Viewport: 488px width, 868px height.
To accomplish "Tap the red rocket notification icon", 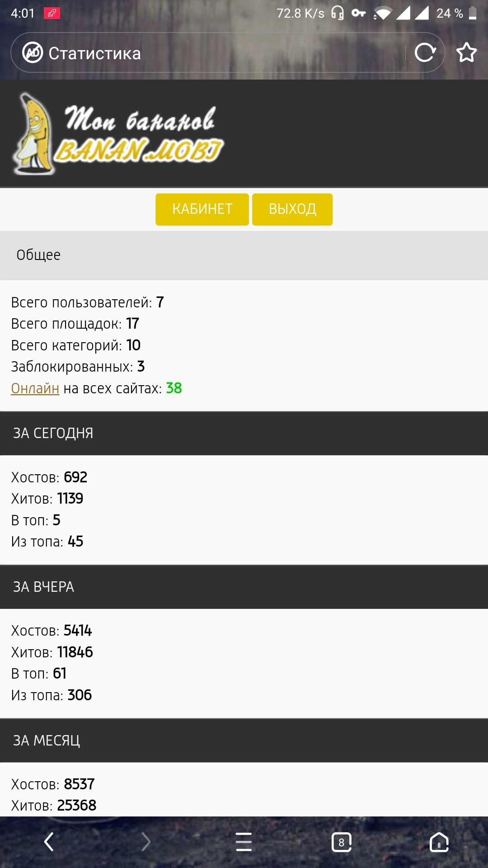I will 52,13.
